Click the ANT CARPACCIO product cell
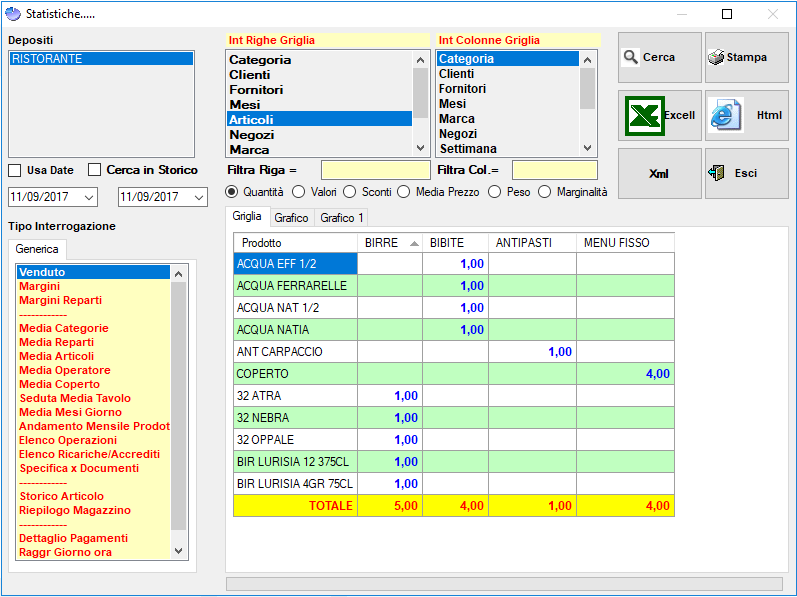Viewport: 797px width, 597px height. 296,352
